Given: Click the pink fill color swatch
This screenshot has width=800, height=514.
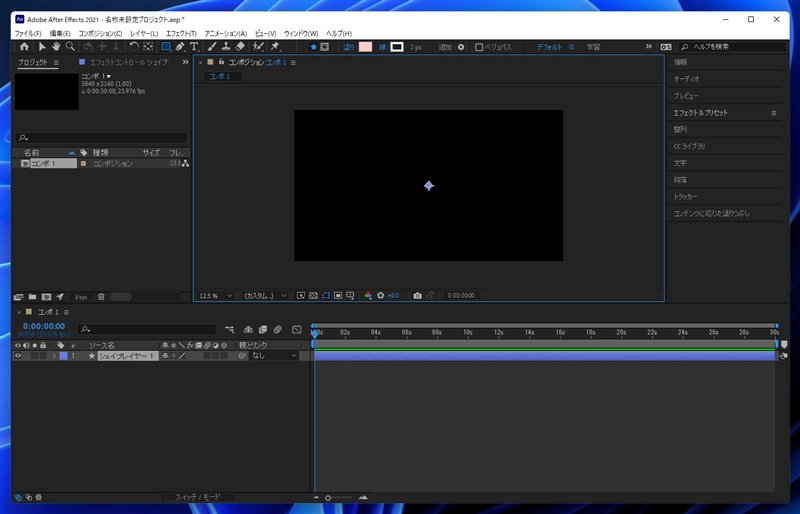Looking at the screenshot, I should (365, 46).
